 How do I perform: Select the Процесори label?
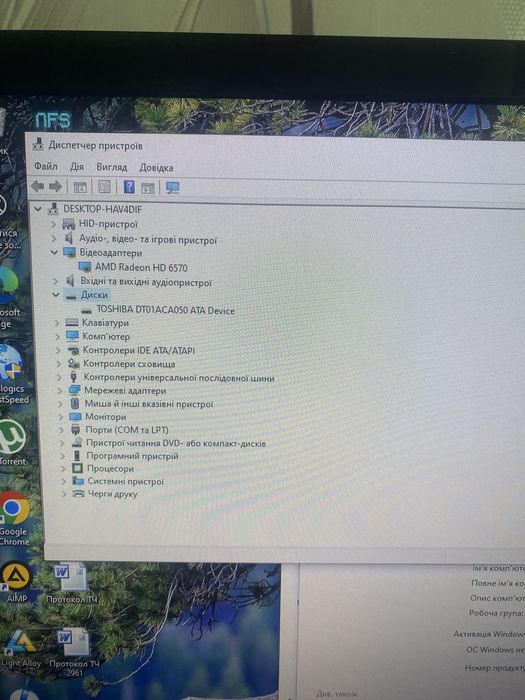(110, 468)
